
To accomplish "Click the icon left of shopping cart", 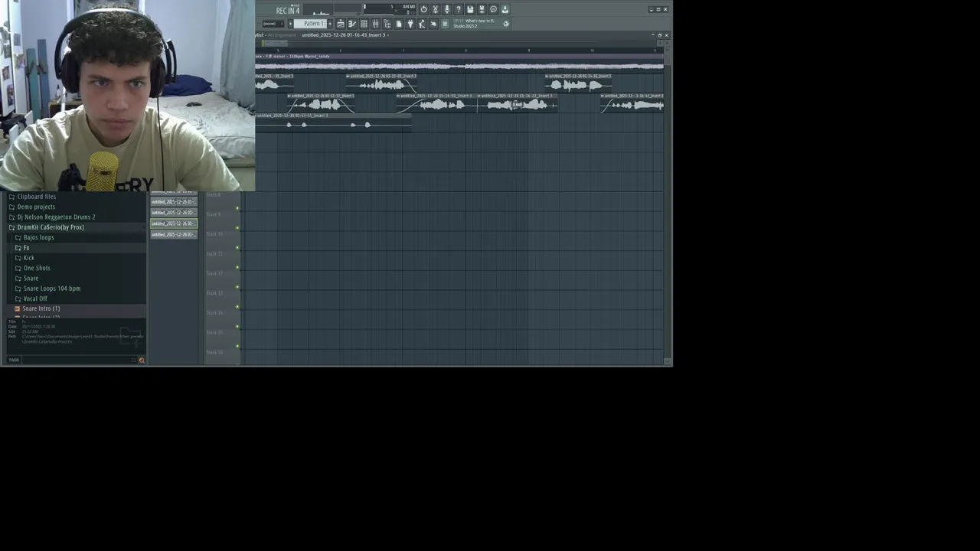I will click(433, 24).
